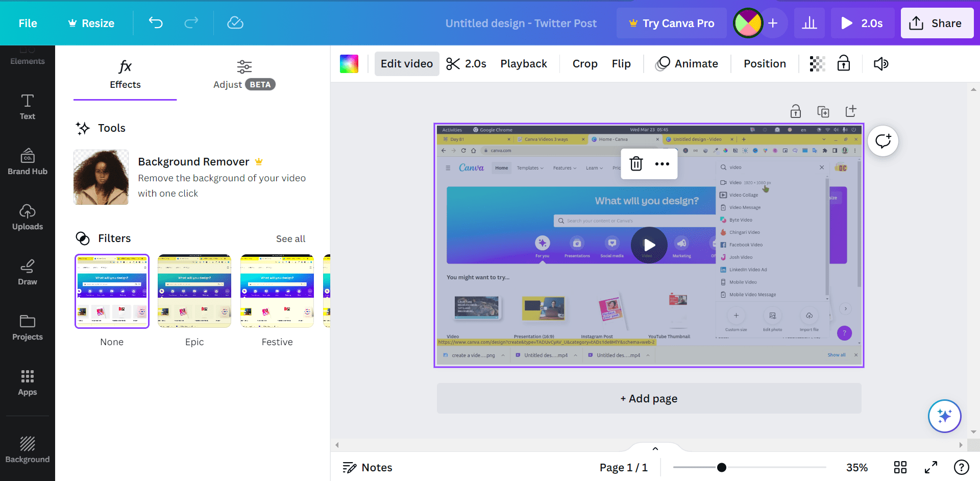Viewport: 980px width, 481px height.
Task: Open the Projects sidebar panel
Action: (x=28, y=328)
